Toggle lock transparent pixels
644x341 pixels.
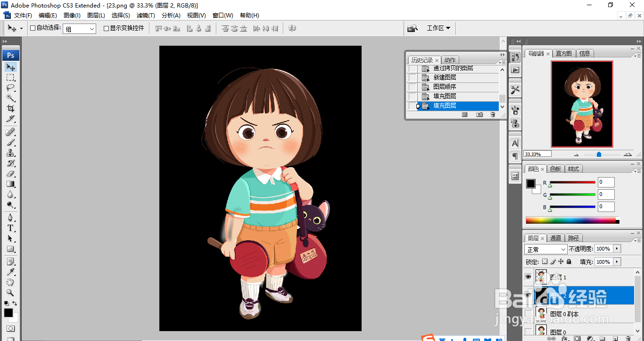coord(545,261)
